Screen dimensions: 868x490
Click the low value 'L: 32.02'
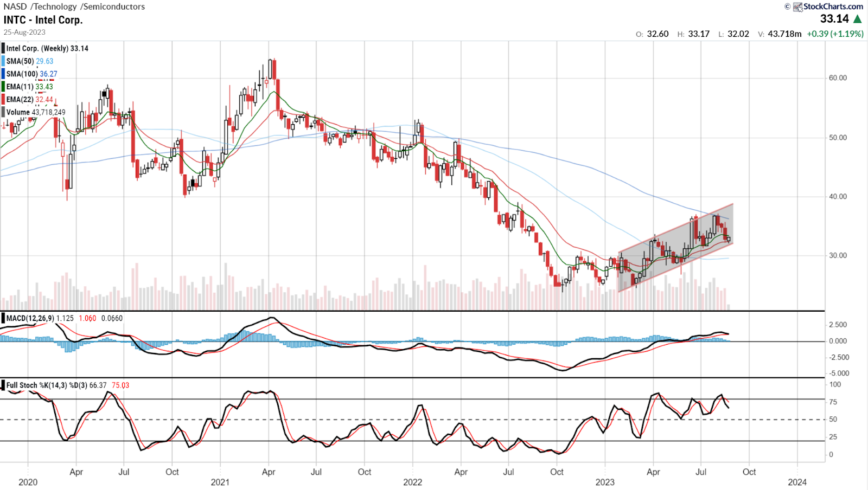[x=733, y=34]
